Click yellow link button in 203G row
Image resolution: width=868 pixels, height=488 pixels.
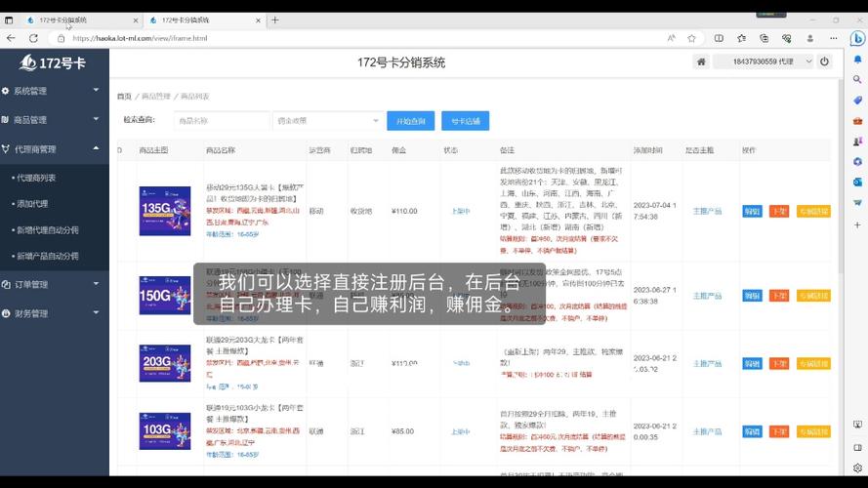813,363
